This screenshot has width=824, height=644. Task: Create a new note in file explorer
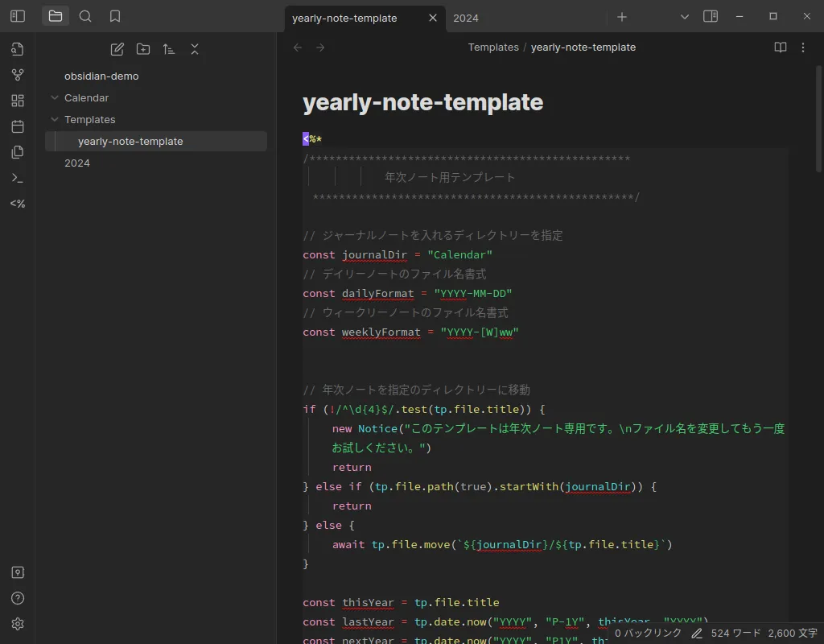(x=117, y=49)
